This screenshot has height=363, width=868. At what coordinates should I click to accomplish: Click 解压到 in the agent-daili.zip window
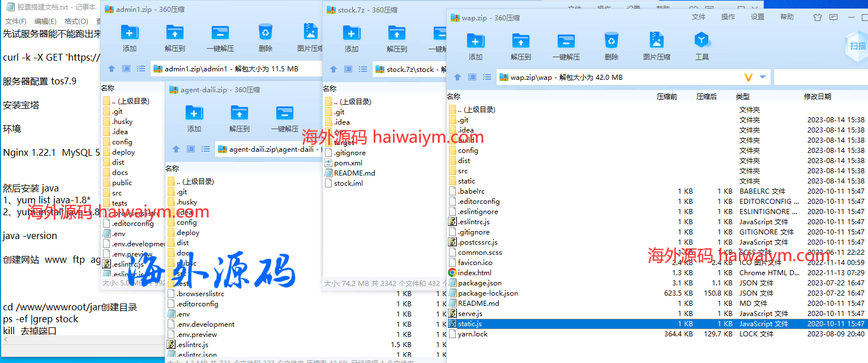tap(240, 118)
